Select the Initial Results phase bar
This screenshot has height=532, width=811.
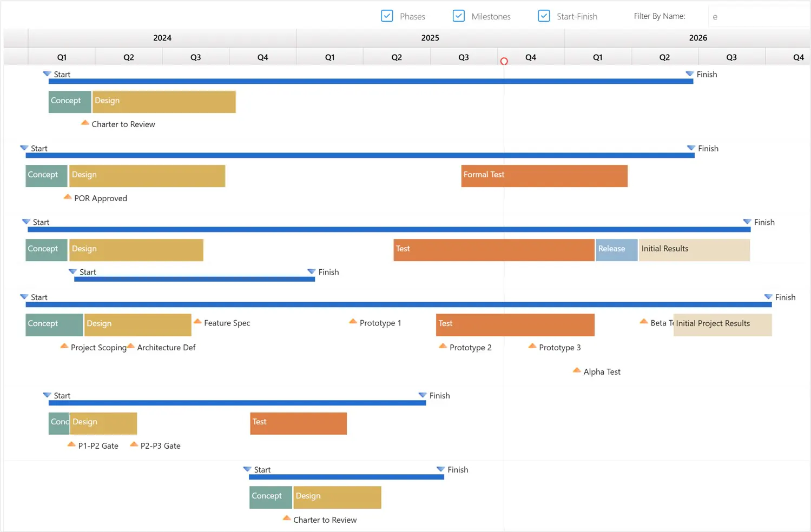(x=695, y=250)
